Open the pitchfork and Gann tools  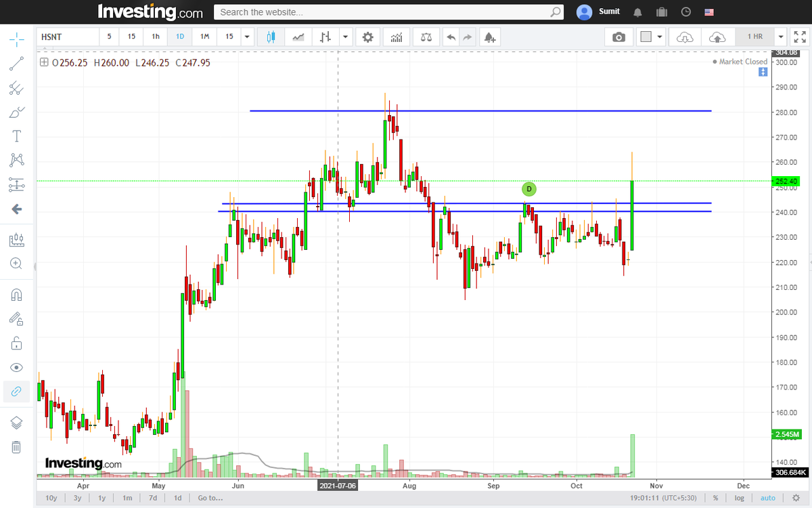16,88
